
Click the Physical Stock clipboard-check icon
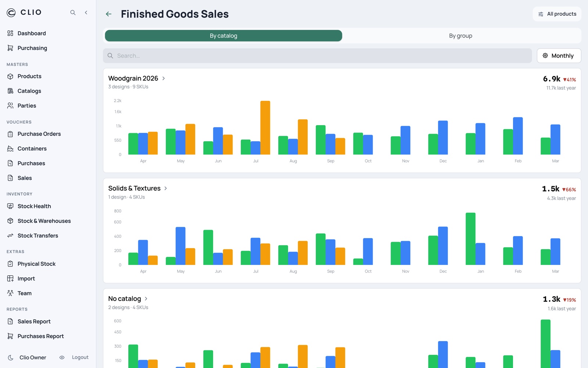(10, 264)
